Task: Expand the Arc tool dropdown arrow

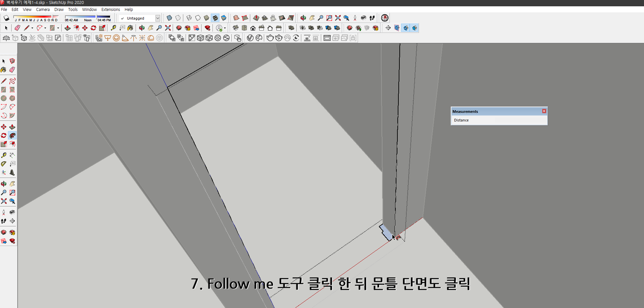Action: click(x=45, y=28)
